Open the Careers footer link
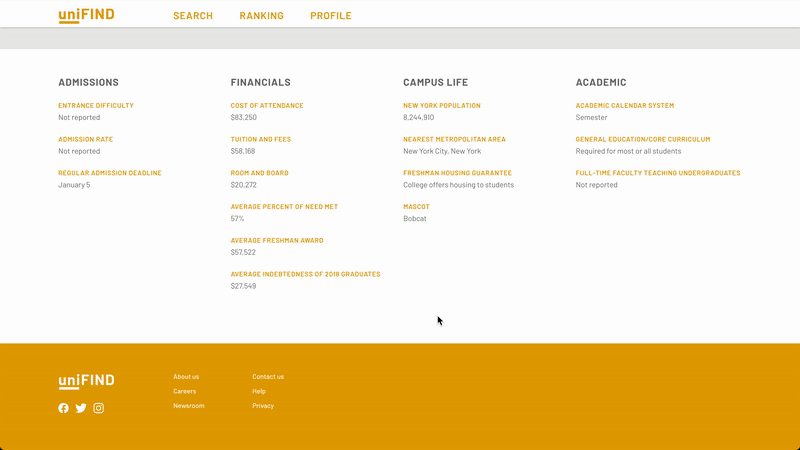Screen dimensions: 800x450 184,391
